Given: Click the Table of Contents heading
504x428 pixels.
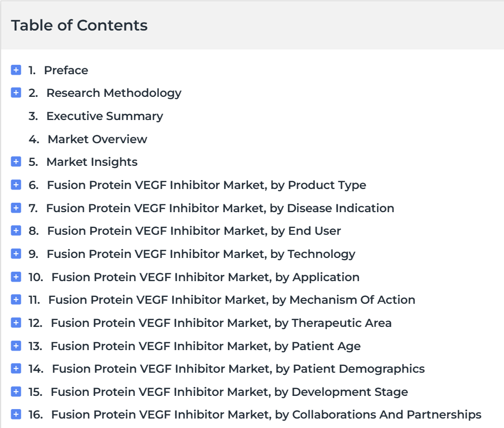Looking at the screenshot, I should [79, 25].
